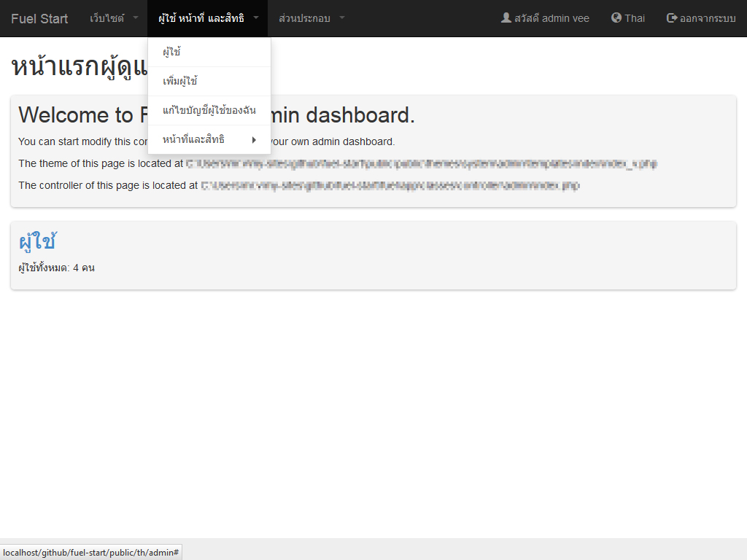Open the ส่วนประกอบ navbar menu label
747x560 pixels.
(304, 18)
